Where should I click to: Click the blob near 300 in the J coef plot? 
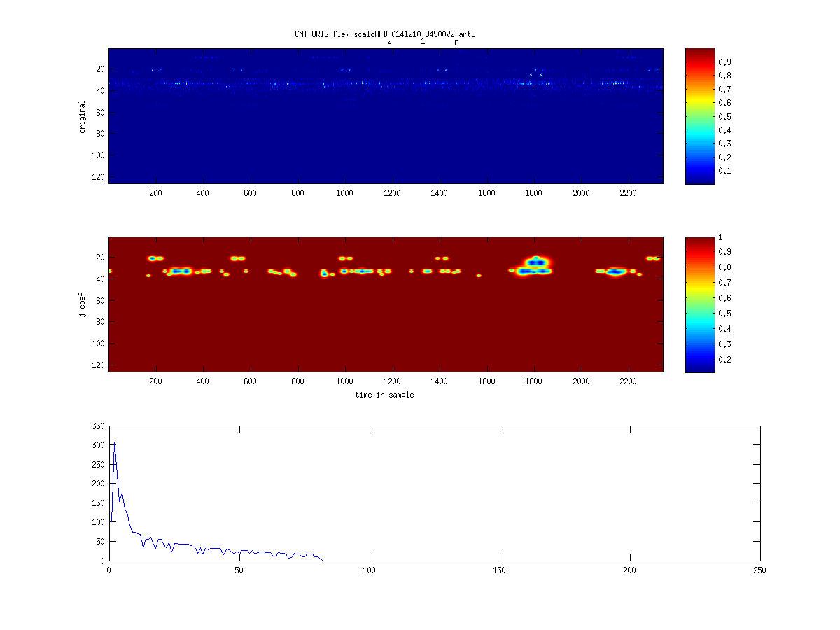click(182, 271)
